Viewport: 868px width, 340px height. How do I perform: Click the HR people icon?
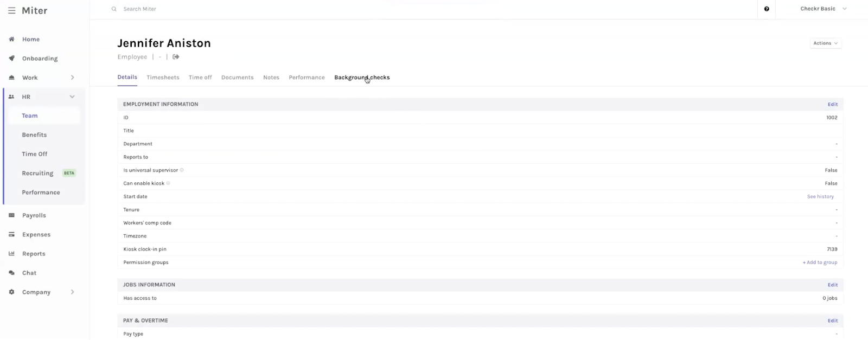click(11, 97)
